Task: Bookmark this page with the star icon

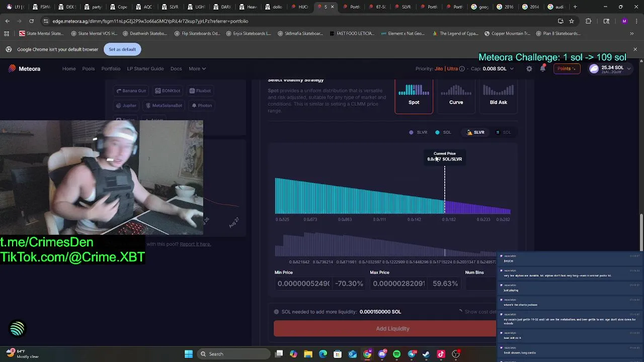Action: 572,21
